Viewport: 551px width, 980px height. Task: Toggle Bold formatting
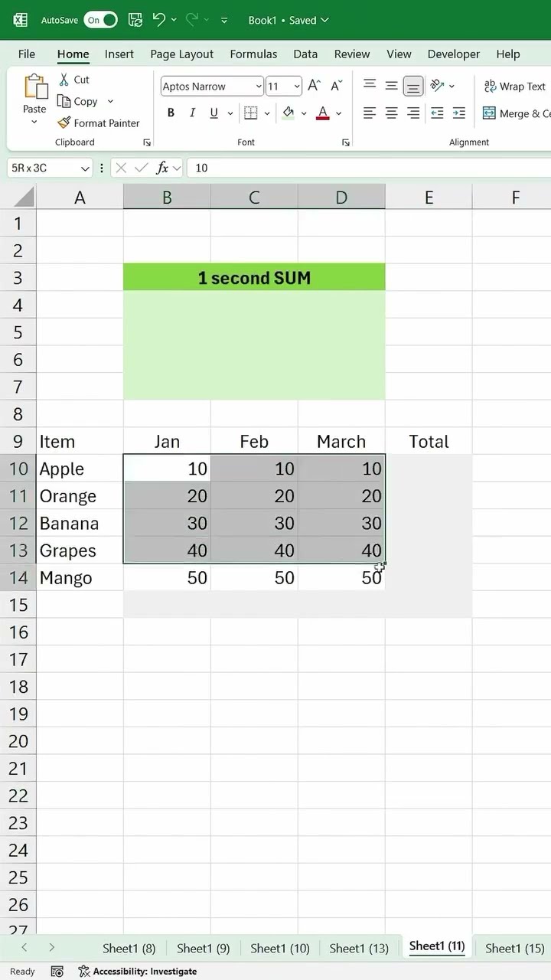[171, 113]
